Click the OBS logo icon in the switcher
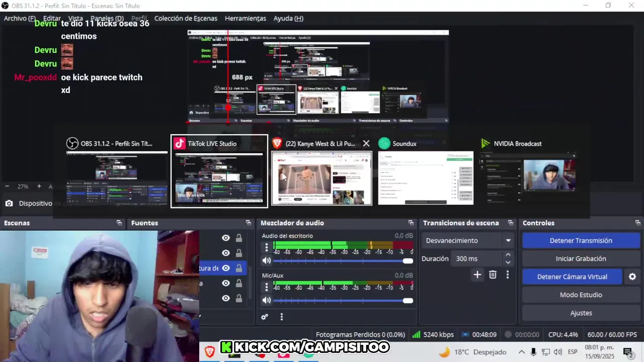The image size is (644, 362). coord(72,143)
